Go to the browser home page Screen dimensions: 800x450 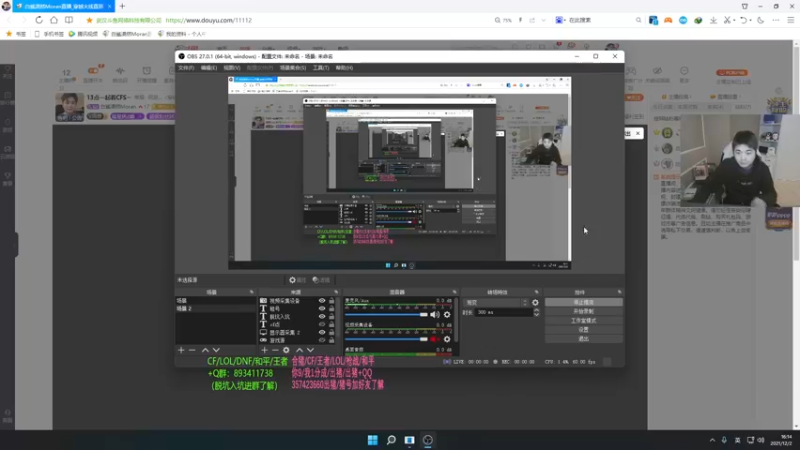[54, 20]
